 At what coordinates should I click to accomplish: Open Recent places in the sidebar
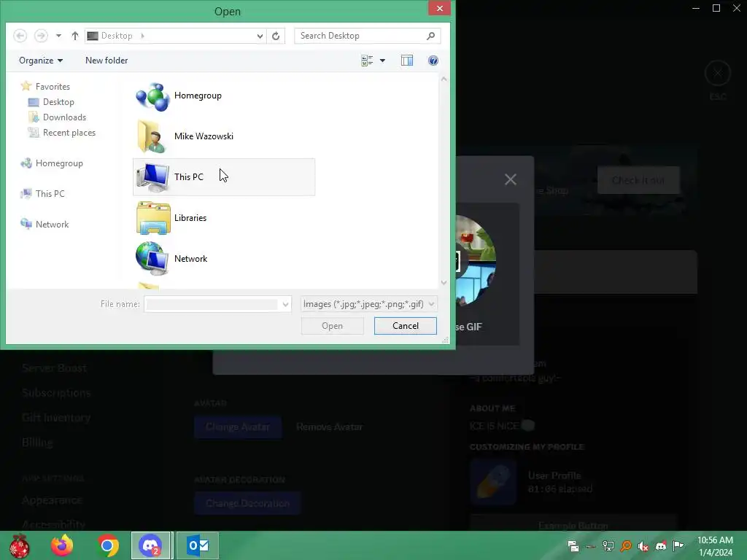(x=62, y=133)
